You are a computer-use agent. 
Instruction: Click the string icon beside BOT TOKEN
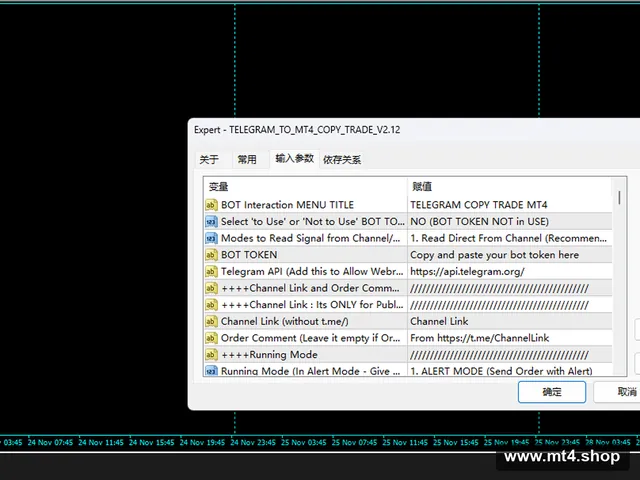211,255
